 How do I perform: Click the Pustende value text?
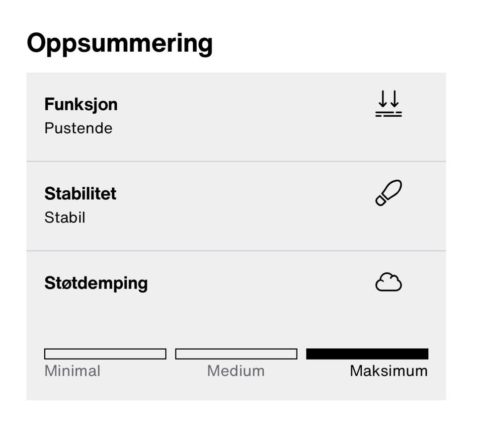(x=79, y=128)
